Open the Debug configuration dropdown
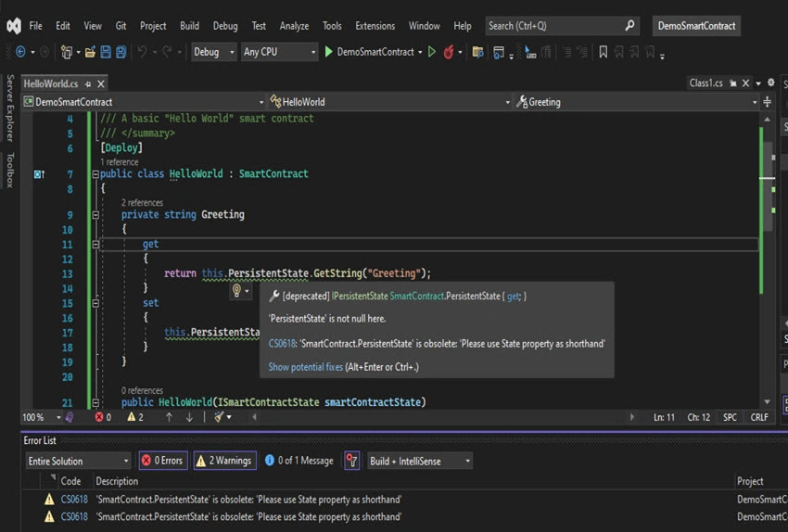The width and height of the screenshot is (788, 532). coord(213,52)
